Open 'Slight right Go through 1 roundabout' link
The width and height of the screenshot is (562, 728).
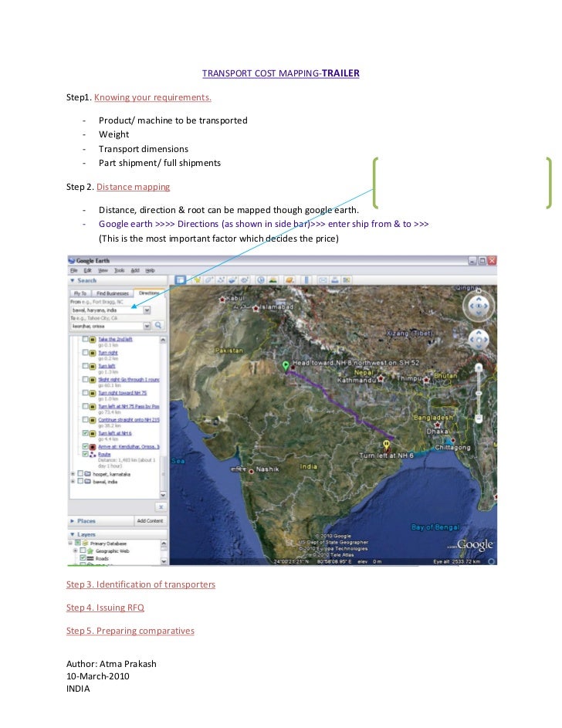[129, 379]
